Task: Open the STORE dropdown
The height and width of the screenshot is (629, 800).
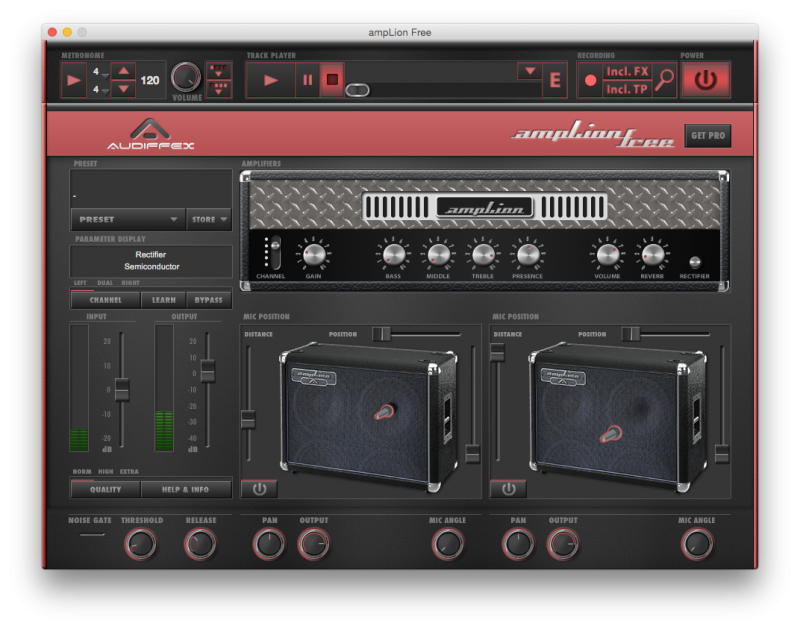Action: [209, 219]
